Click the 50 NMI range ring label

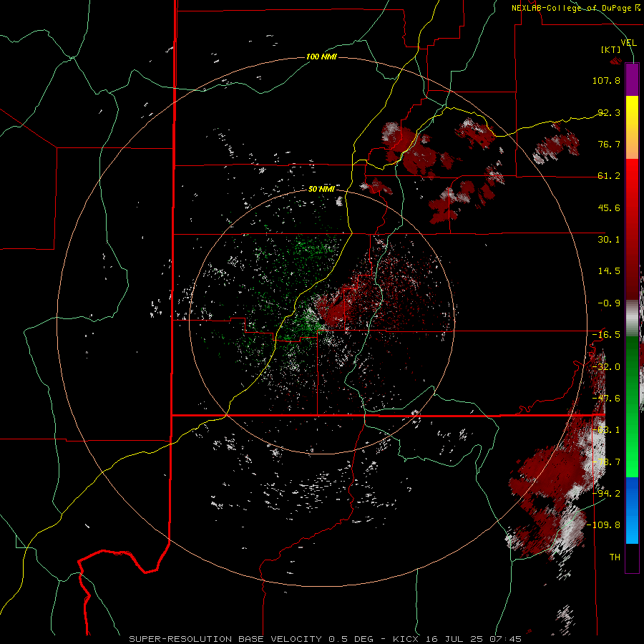[x=321, y=189]
